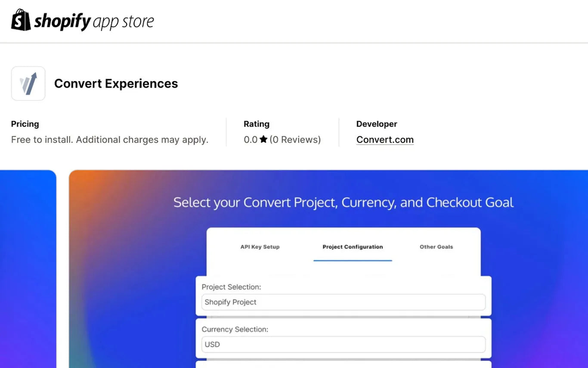Click the rating star icon

click(x=263, y=139)
